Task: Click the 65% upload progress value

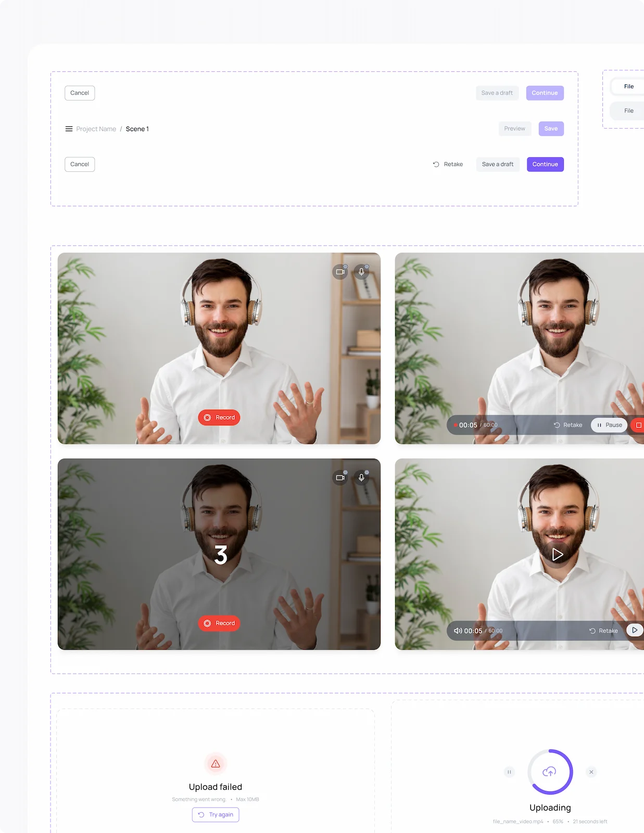Action: [x=558, y=822]
